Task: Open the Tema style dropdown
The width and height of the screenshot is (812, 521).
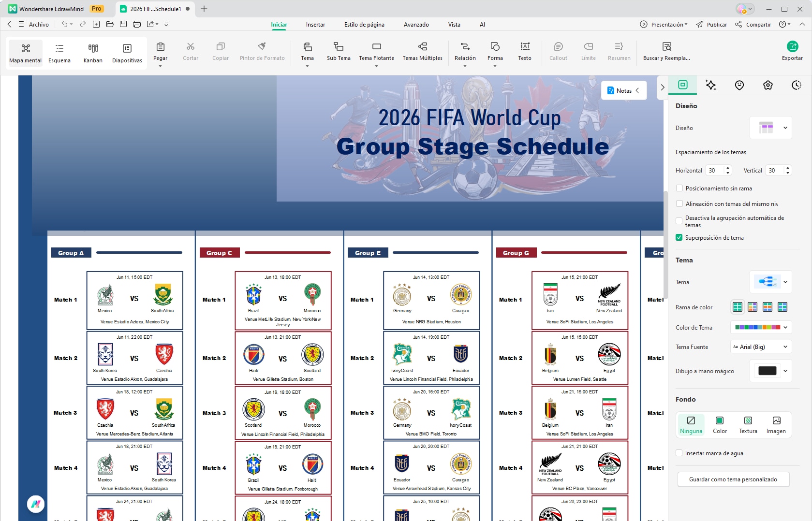Action: pos(771,282)
